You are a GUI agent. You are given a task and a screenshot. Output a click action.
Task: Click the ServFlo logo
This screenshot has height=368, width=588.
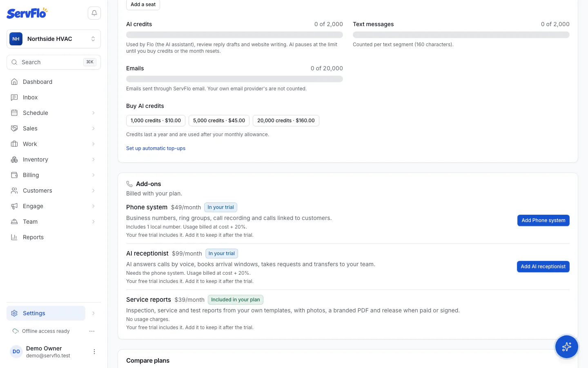[x=27, y=13]
